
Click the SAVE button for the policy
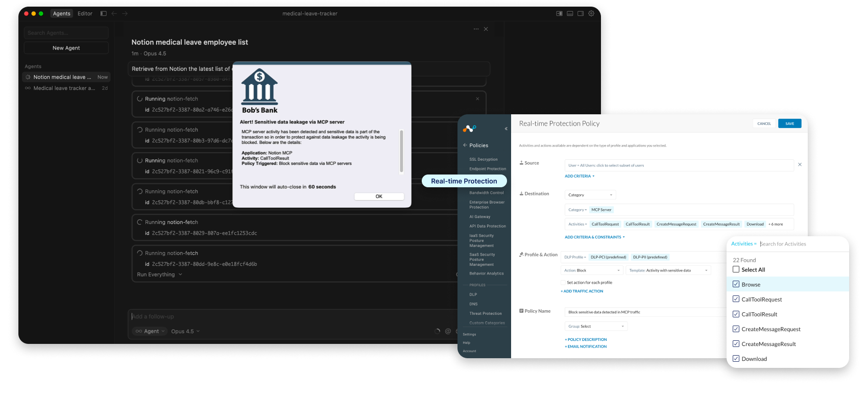(x=789, y=123)
